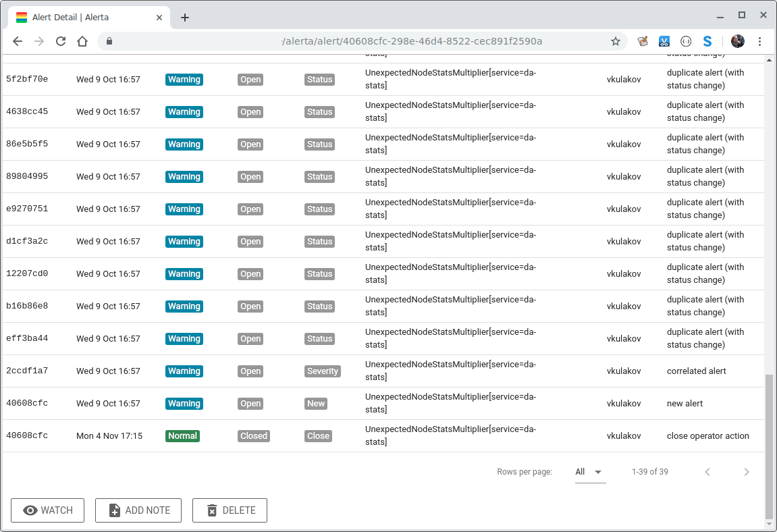Viewport: 777px width, 532px height.
Task: Open the 'Rows per page' dropdown
Action: point(590,472)
